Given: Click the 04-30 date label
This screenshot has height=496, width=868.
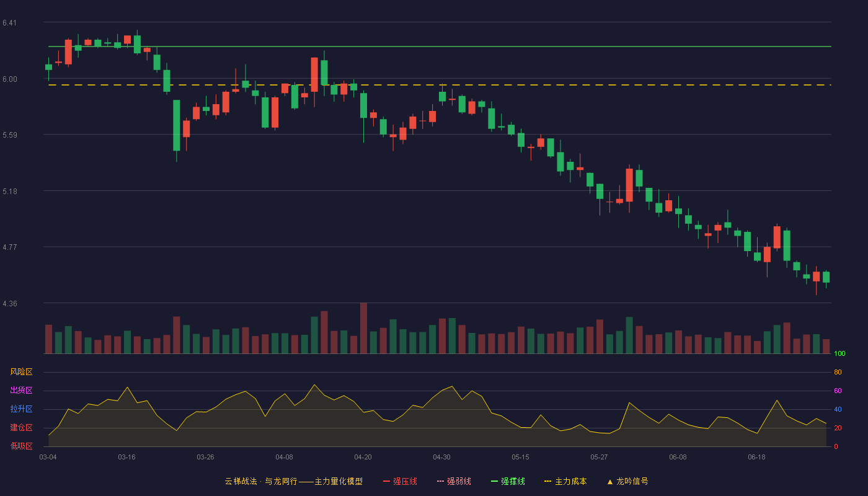Looking at the screenshot, I should click(441, 457).
